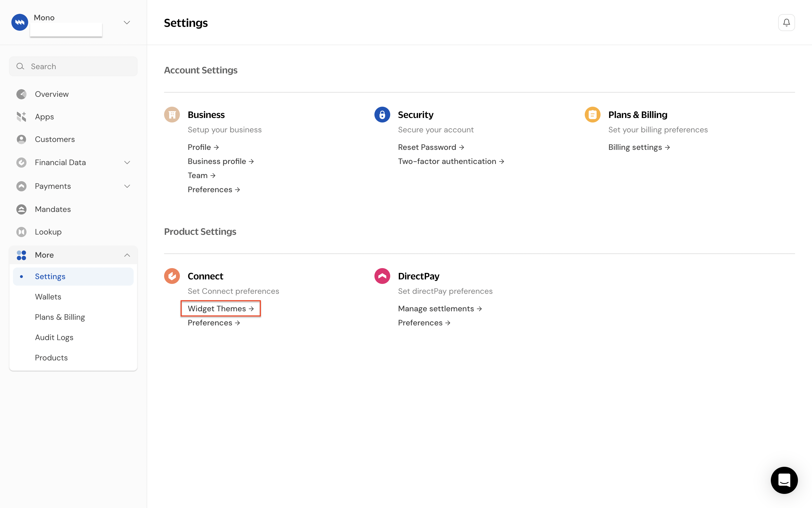Click the Mono logo icon
The image size is (812, 508).
(x=20, y=22)
